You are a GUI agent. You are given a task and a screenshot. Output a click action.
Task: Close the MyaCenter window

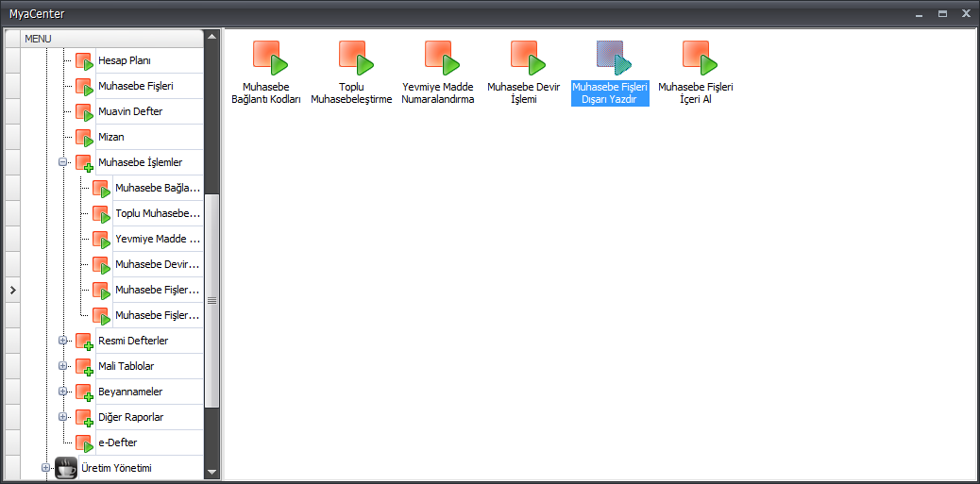tap(966, 13)
